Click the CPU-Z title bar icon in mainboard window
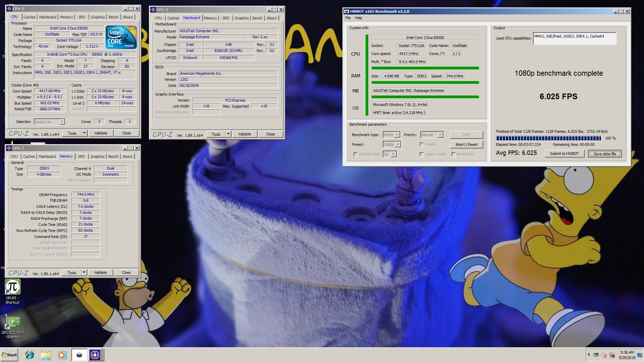The height and width of the screenshot is (362, 644). click(x=153, y=10)
